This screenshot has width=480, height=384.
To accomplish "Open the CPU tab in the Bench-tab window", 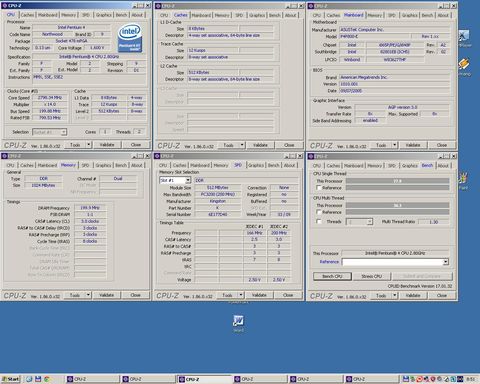I will pos(317,166).
